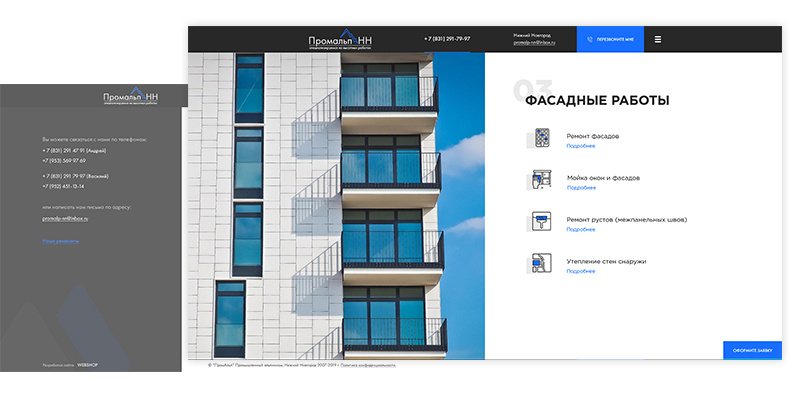
Task: Click the Мойка окон и фасадов icon
Action: [542, 180]
